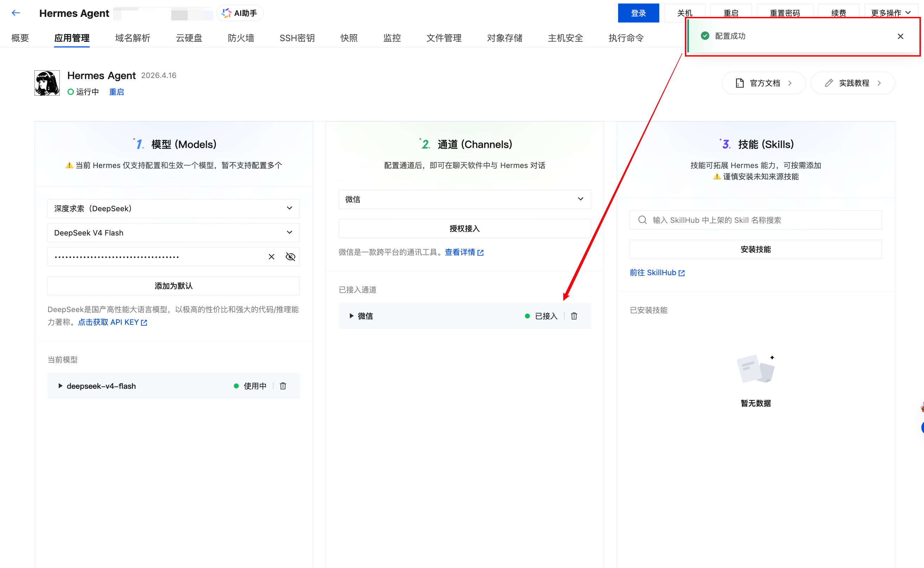The width and height of the screenshot is (924, 568).
Task: Open the 查看详情 link
Action: tap(464, 252)
